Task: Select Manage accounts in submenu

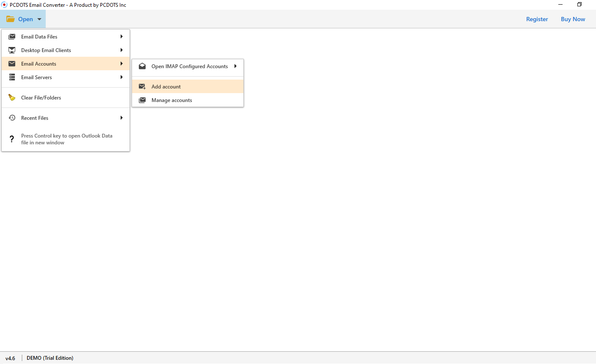Action: point(188,100)
